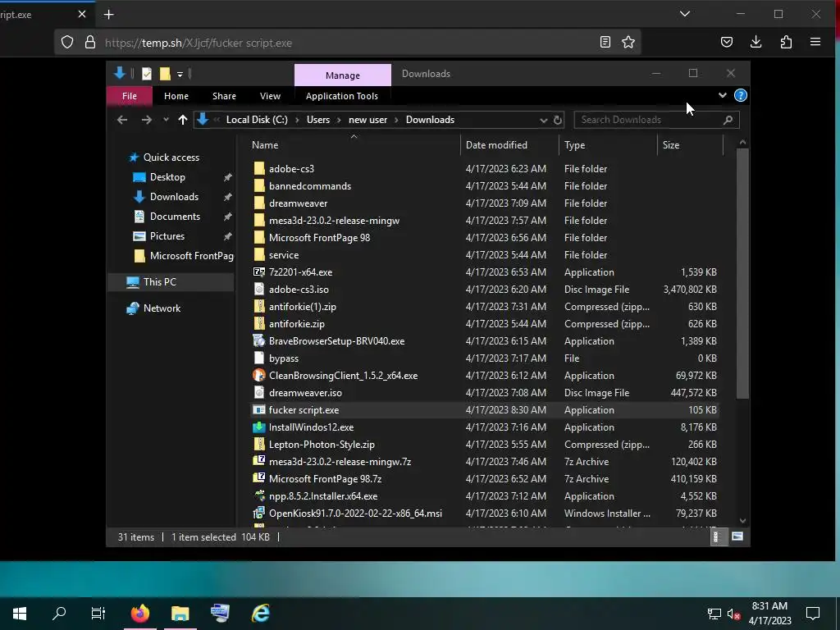Viewport: 840px width, 630px height.
Task: Open address bar previous locations dropdown
Action: point(543,120)
